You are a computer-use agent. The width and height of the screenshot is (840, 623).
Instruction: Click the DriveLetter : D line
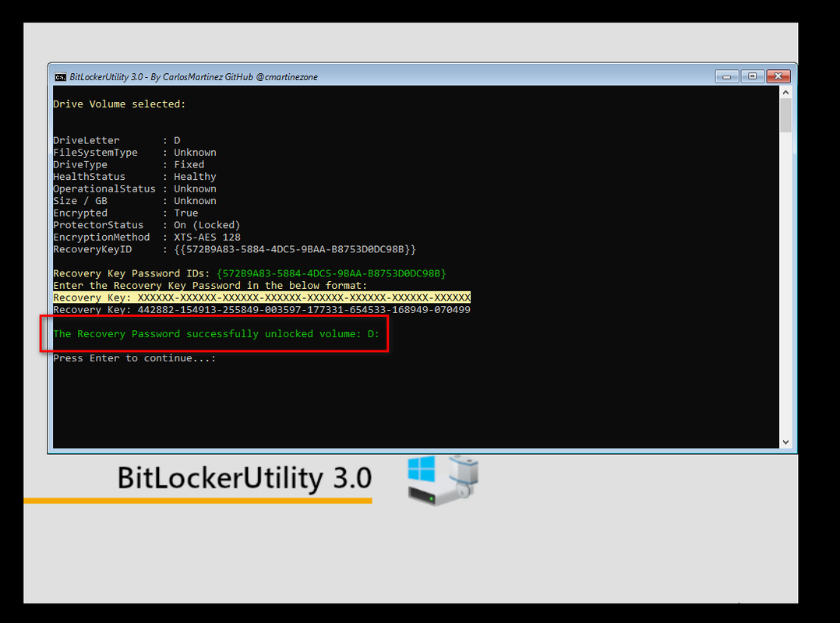pyautogui.click(x=117, y=140)
